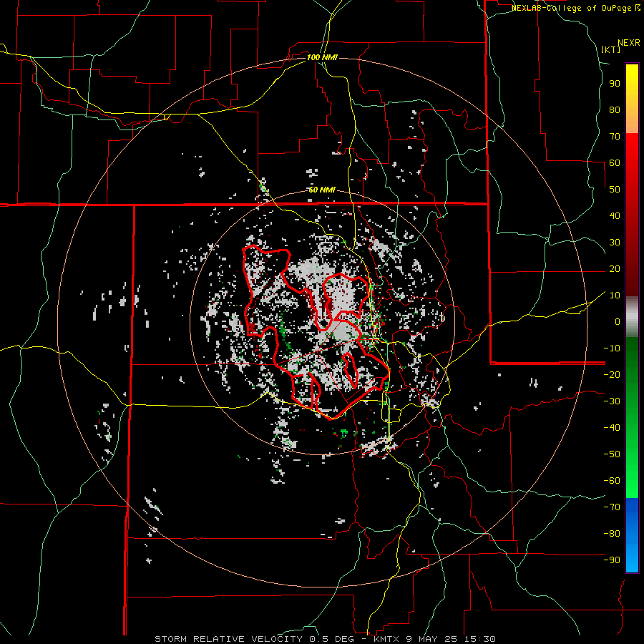Click the NEXR label above the color bar
Image resolution: width=644 pixels, height=644 pixels.
tap(629, 43)
